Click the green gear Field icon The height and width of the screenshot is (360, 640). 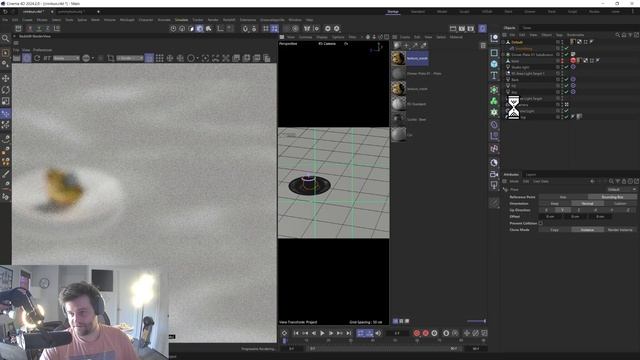coord(494,112)
